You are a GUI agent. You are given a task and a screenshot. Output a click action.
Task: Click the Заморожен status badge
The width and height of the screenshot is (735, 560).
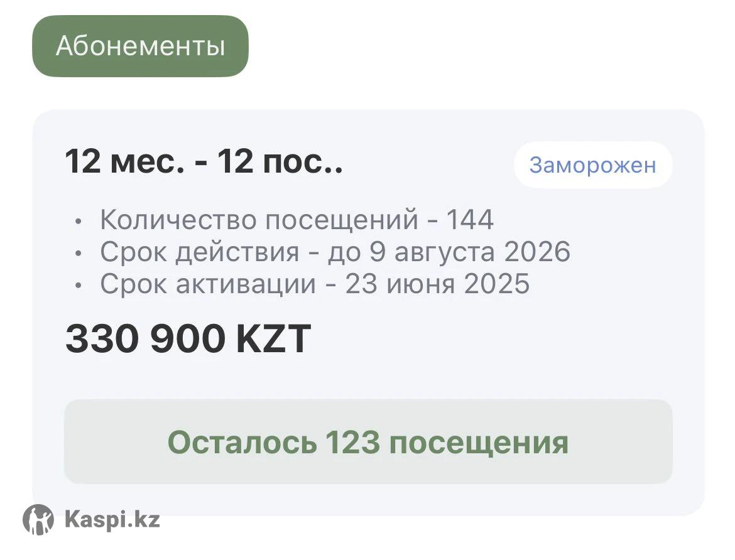point(592,165)
